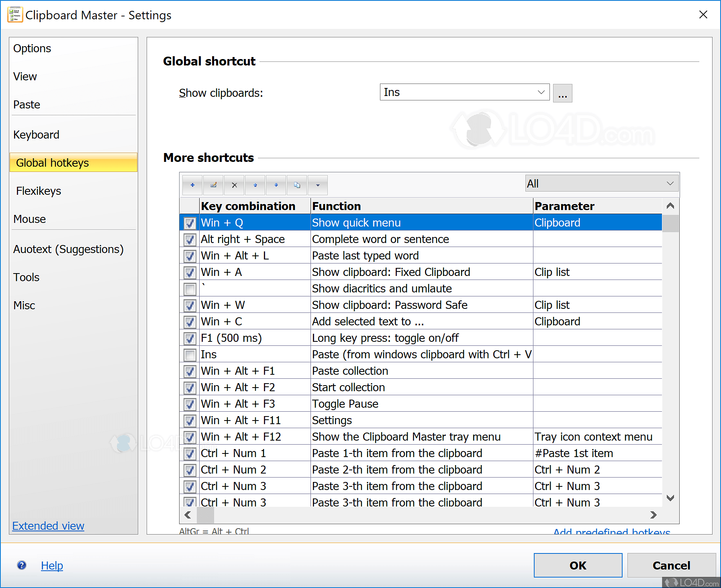Viewport: 721px width, 588px height.
Task: Duplicate the selected hotkey with the copy icon
Action: (x=296, y=185)
